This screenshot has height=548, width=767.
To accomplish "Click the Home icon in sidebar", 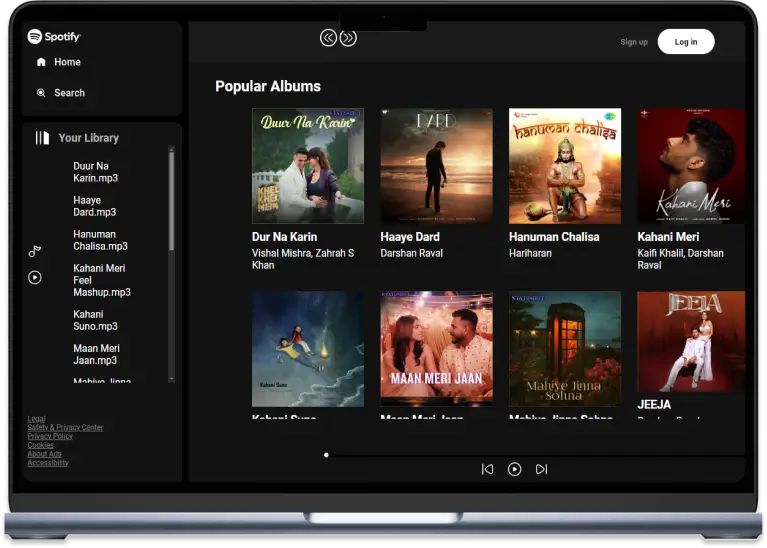I will 41,62.
